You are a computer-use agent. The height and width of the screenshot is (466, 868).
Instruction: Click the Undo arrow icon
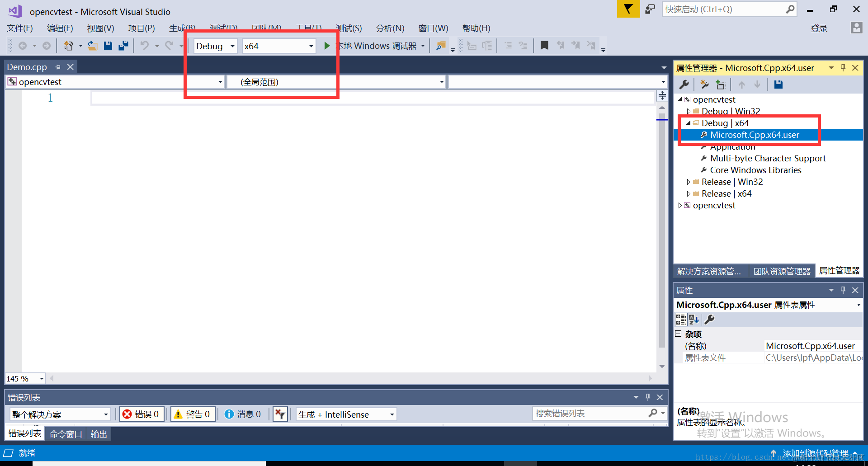[145, 46]
